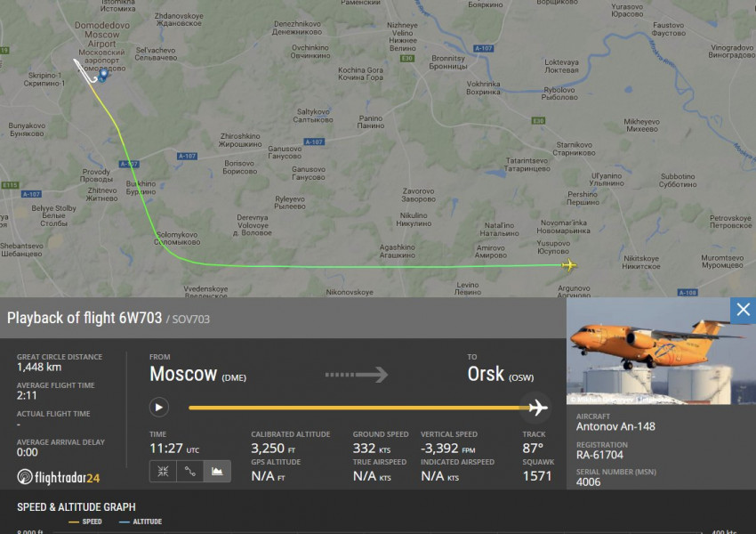Click registration RA-61704
756x534 pixels.
[599, 455]
